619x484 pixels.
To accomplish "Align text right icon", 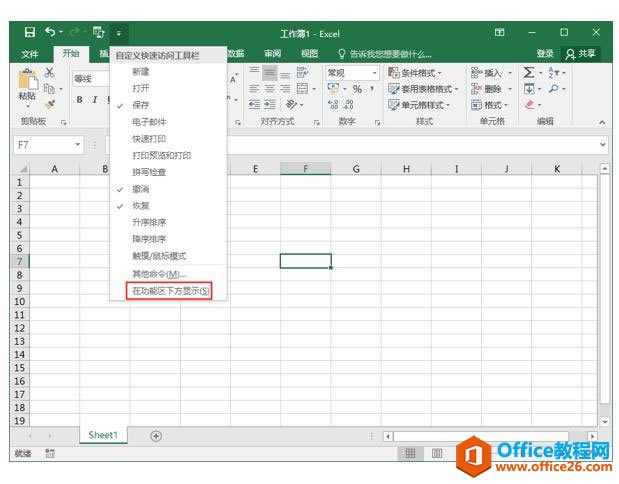I will coord(285,89).
